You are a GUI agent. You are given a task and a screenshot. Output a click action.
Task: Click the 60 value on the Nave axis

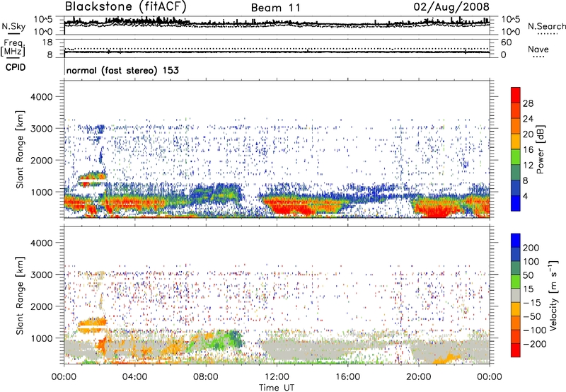506,42
